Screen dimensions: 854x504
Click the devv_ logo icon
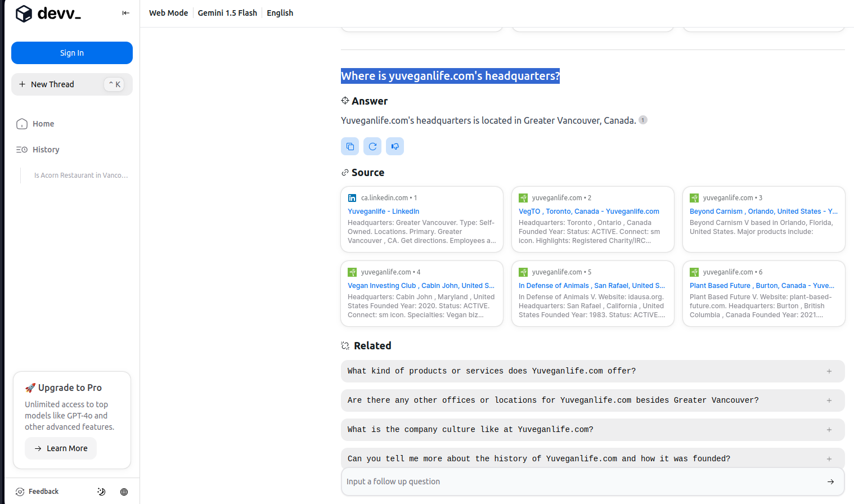point(24,13)
